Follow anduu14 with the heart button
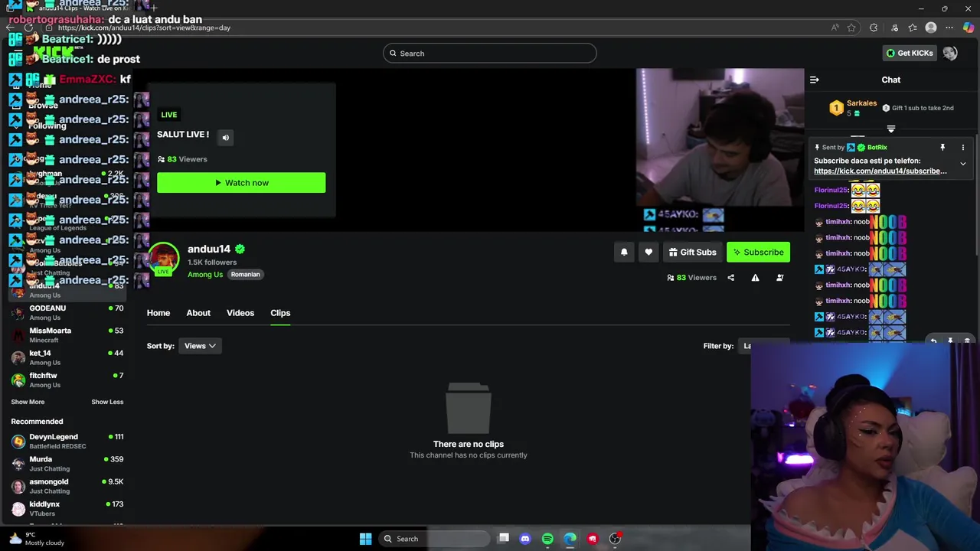980x551 pixels. 648,252
